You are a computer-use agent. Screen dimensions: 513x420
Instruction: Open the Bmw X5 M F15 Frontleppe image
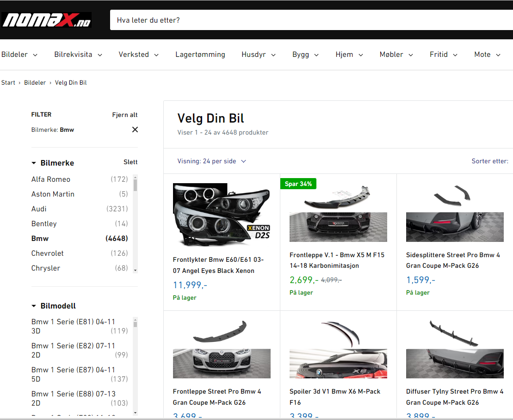338,214
